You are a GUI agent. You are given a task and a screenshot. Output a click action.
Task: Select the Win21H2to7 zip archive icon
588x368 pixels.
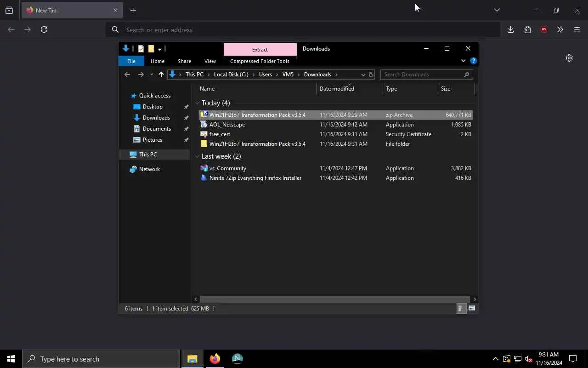pyautogui.click(x=204, y=115)
